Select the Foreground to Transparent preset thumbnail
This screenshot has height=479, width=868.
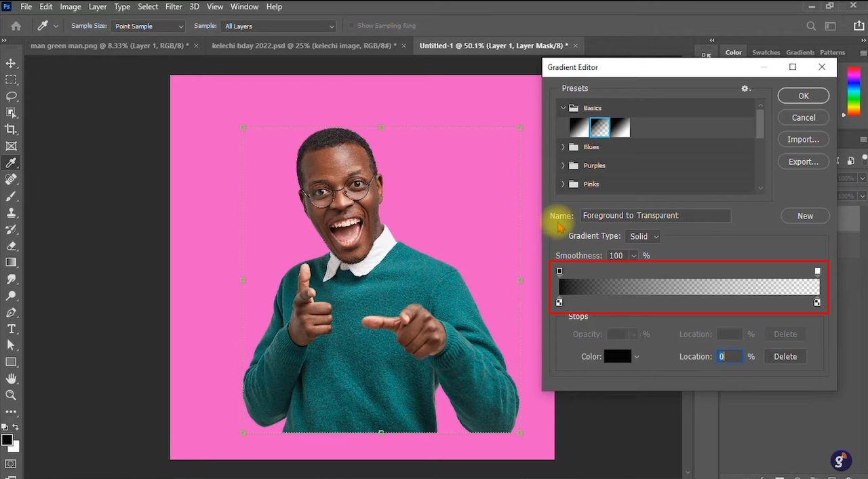[x=599, y=127]
